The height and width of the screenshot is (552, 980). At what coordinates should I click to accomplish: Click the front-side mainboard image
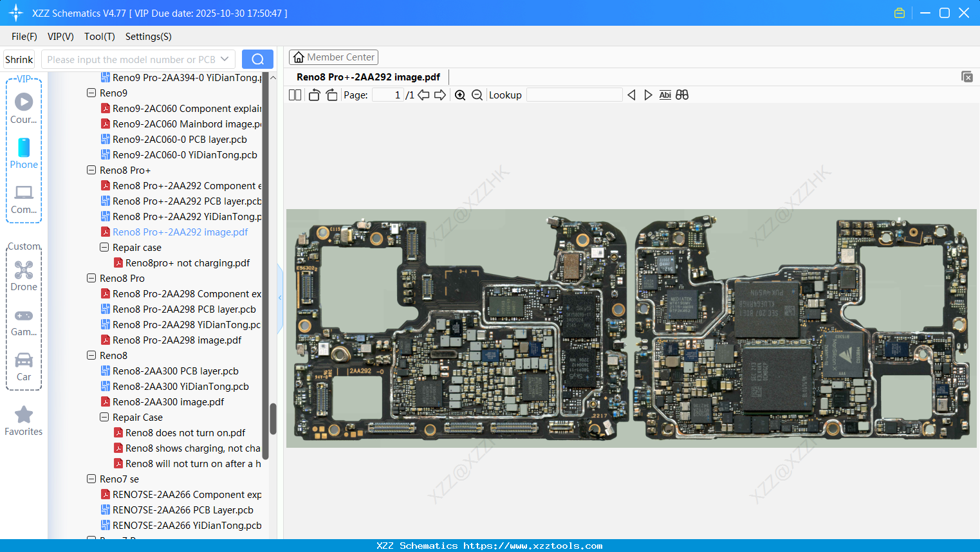tap(460, 329)
